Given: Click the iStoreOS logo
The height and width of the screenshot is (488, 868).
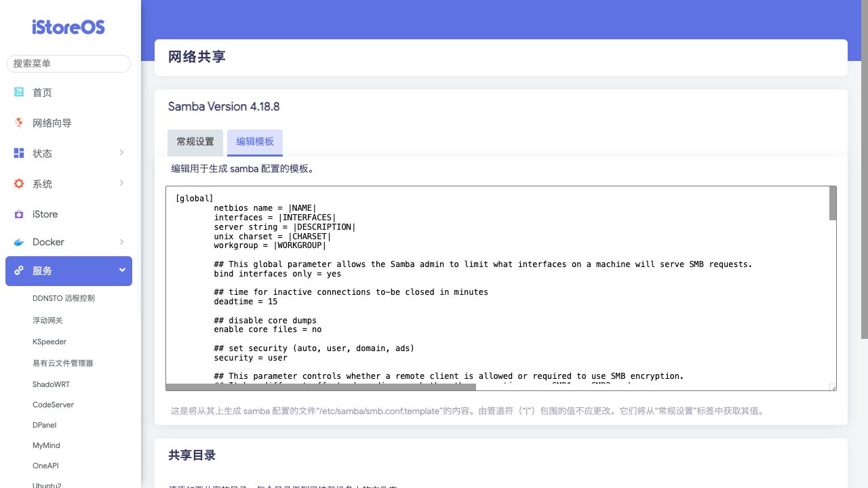Looking at the screenshot, I should pos(68,27).
